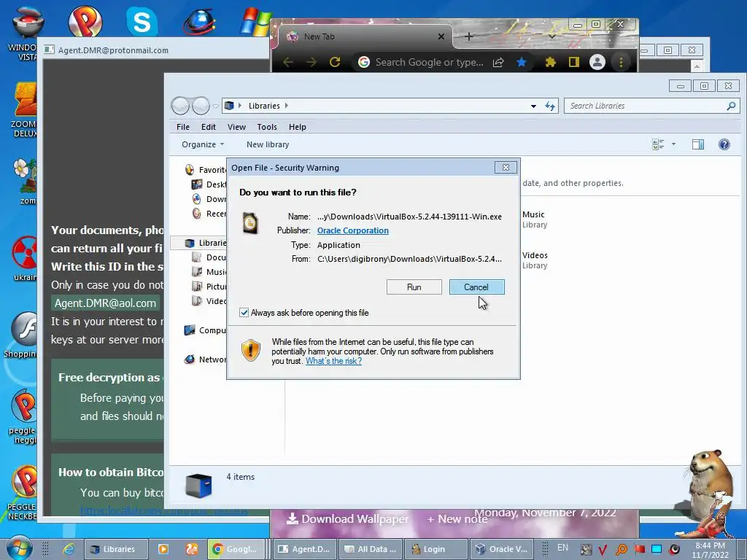Select Computer in the navigation tree

coord(206,330)
